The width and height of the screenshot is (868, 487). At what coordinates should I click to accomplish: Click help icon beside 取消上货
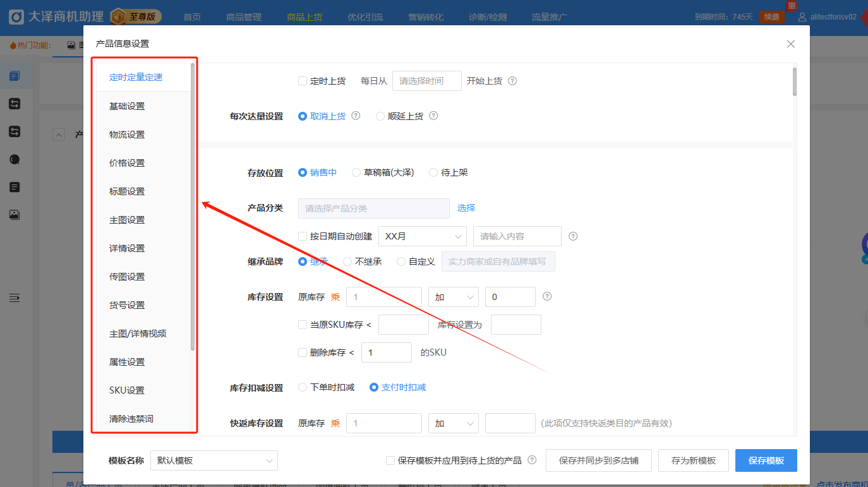[356, 116]
